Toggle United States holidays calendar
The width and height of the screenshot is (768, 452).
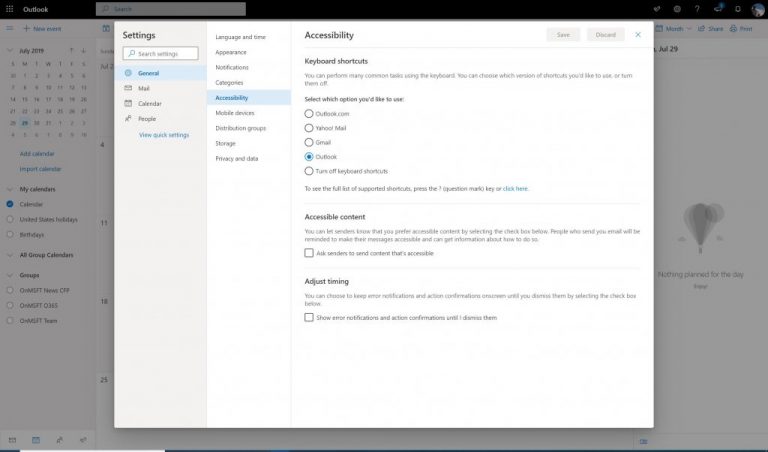click(10, 219)
